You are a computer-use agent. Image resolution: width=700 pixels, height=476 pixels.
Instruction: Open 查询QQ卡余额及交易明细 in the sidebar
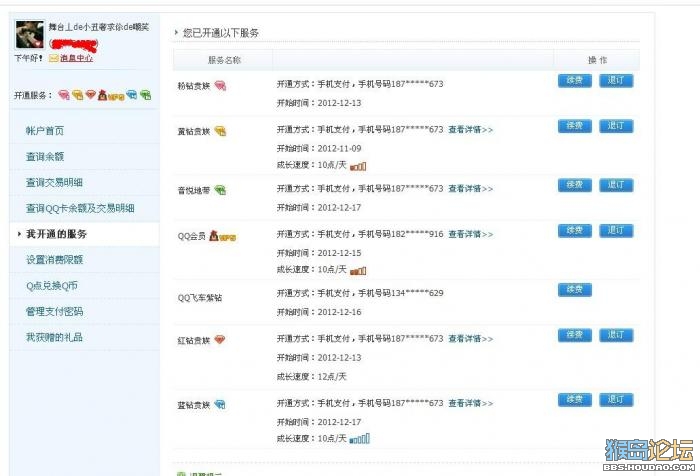(x=80, y=209)
